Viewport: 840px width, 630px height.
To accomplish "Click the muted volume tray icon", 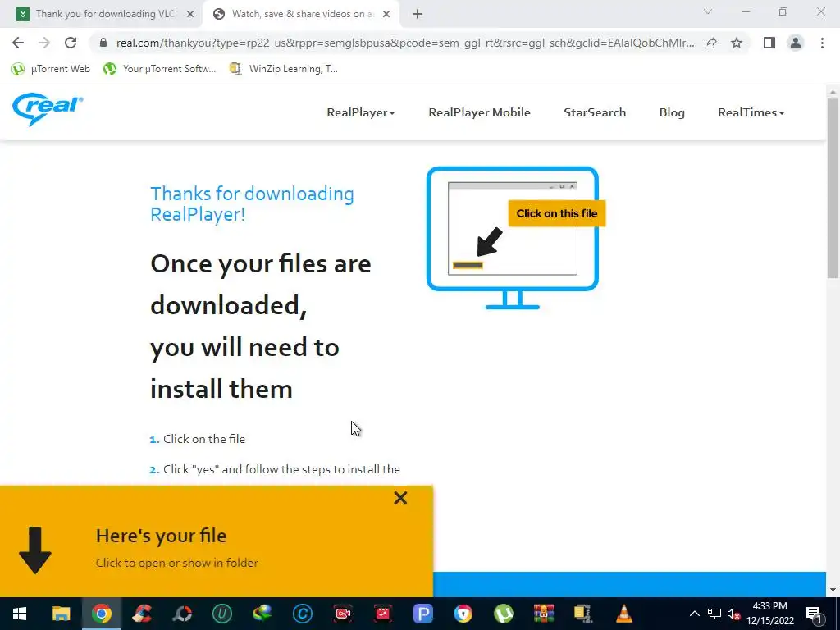I will 733,614.
